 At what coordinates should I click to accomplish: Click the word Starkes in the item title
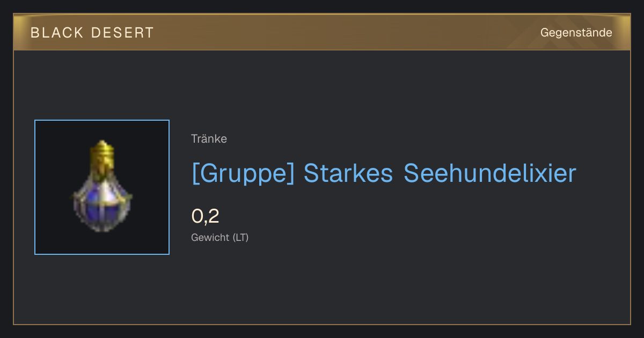(x=349, y=173)
